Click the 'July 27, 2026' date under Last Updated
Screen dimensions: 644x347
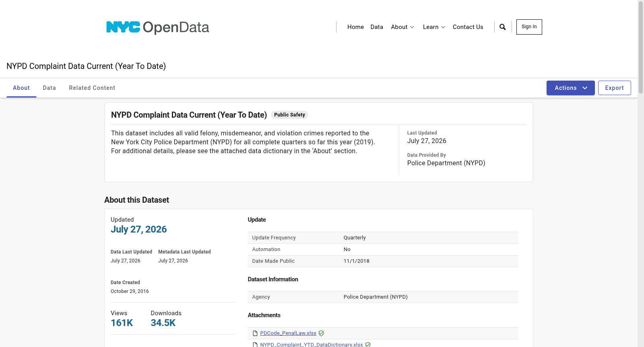pyautogui.click(x=427, y=141)
